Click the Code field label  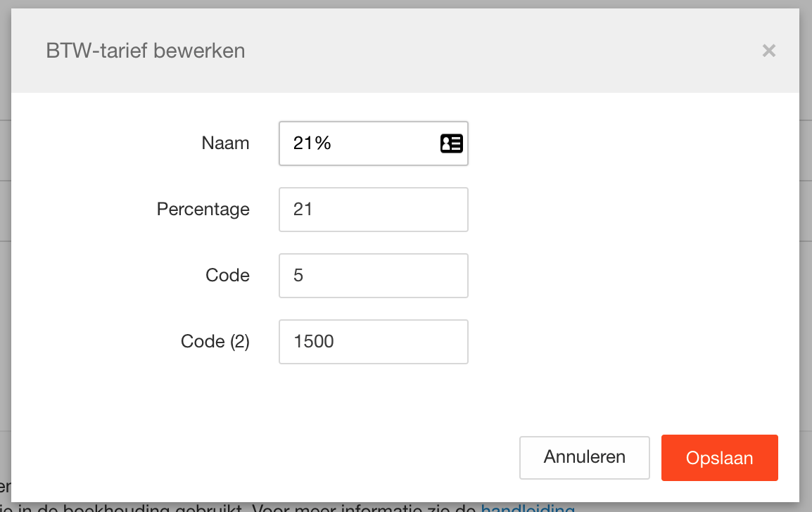tap(227, 276)
